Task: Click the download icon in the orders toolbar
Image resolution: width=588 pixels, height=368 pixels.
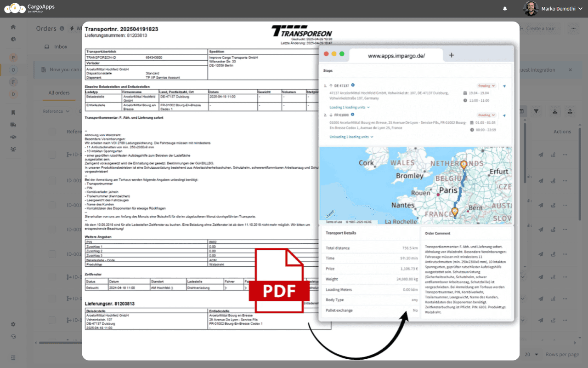Action: [554, 111]
